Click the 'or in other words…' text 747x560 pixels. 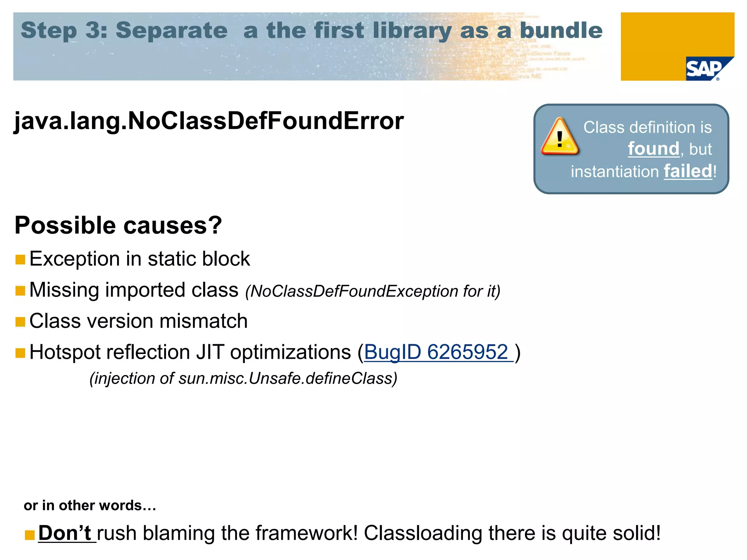[x=90, y=505]
